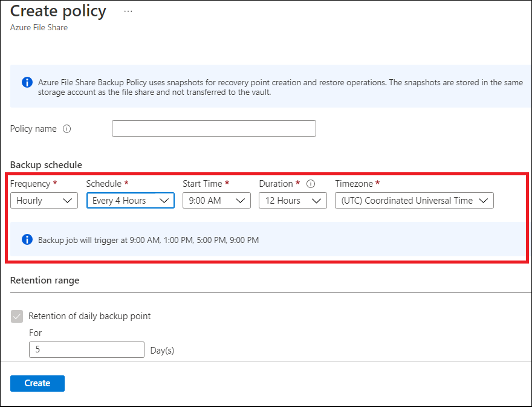The height and width of the screenshot is (408, 532).
Task: Click the info icon in the backup trigger message
Action: click(x=27, y=239)
